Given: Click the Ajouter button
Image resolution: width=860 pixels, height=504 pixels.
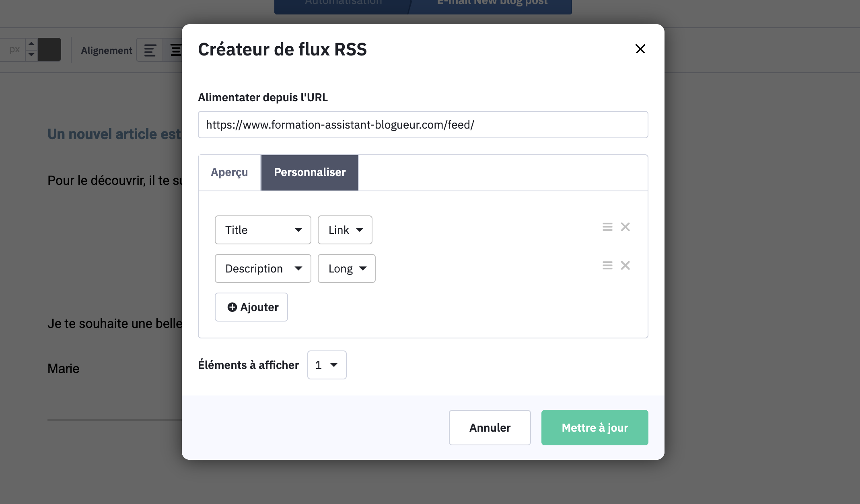Looking at the screenshot, I should click(251, 307).
